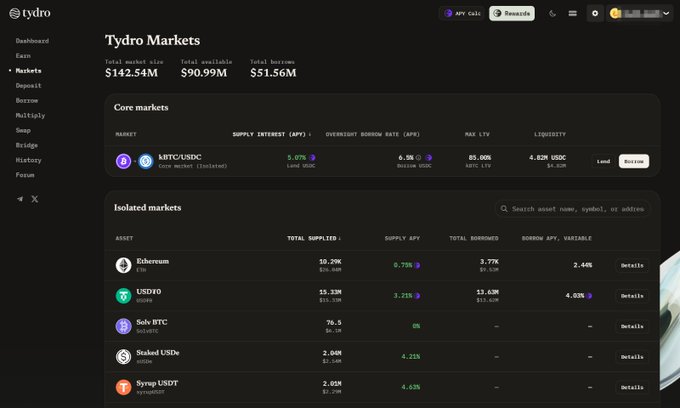The width and height of the screenshot is (680, 408).
Task: Click the Total Borrowed column header
Action: click(x=474, y=238)
